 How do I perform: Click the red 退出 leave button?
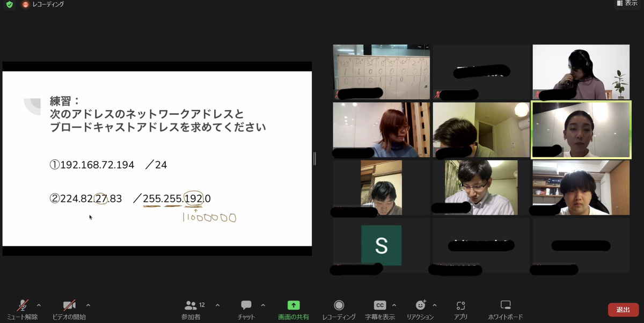point(623,310)
